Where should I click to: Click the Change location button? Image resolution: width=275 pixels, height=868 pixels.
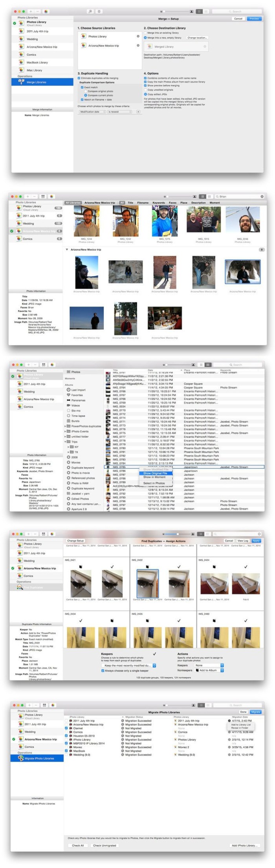click(197, 38)
